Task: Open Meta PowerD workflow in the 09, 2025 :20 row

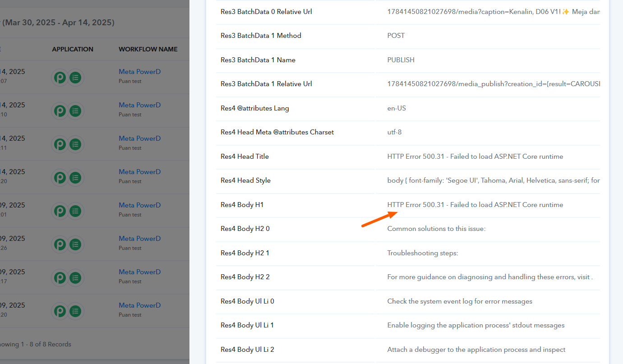Action: (140, 305)
